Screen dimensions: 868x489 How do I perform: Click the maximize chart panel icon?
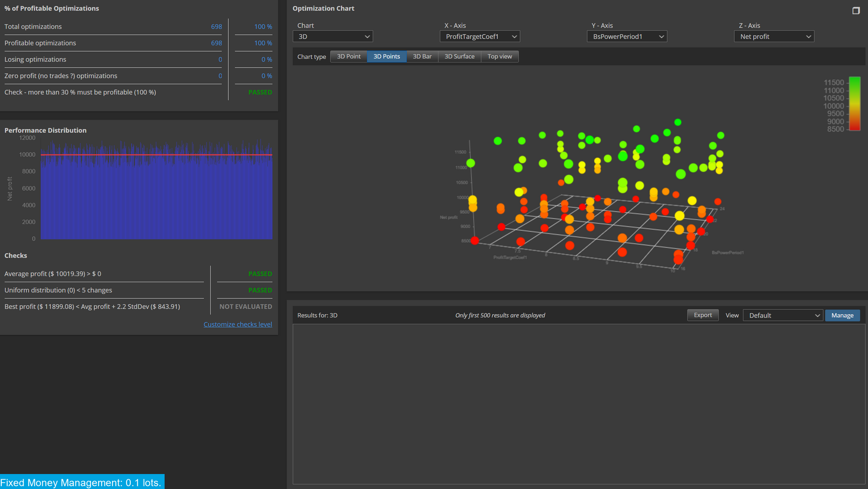click(856, 10)
